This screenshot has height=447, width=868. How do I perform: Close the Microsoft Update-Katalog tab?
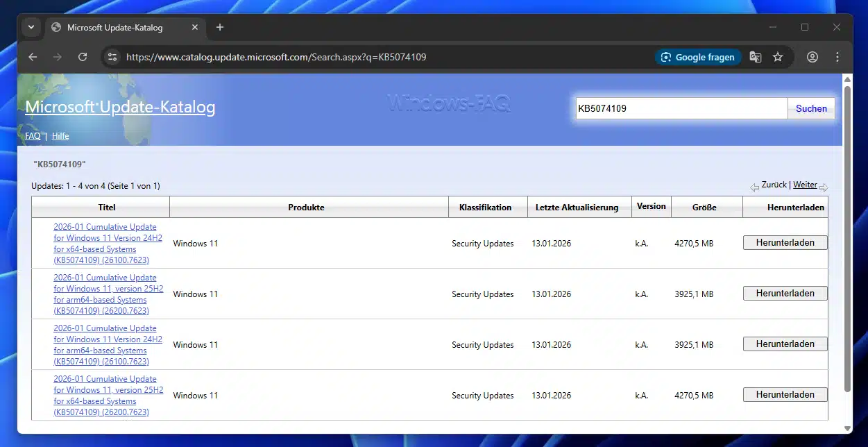point(195,28)
